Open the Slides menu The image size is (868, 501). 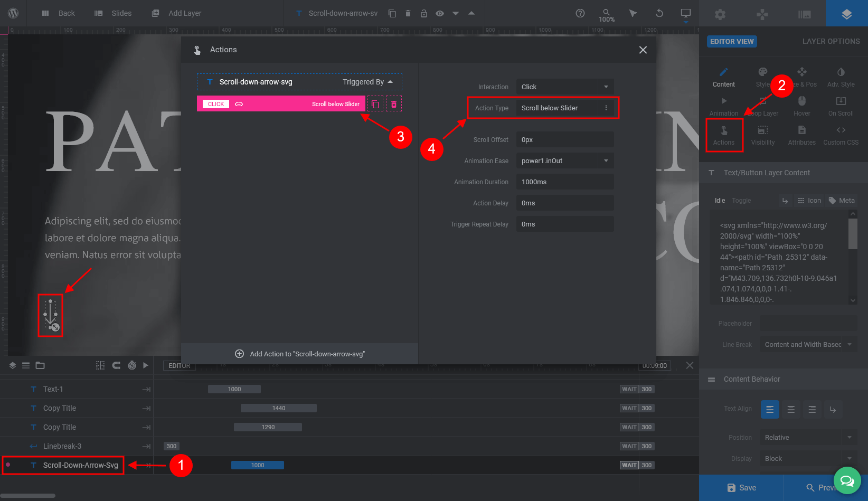(x=113, y=13)
